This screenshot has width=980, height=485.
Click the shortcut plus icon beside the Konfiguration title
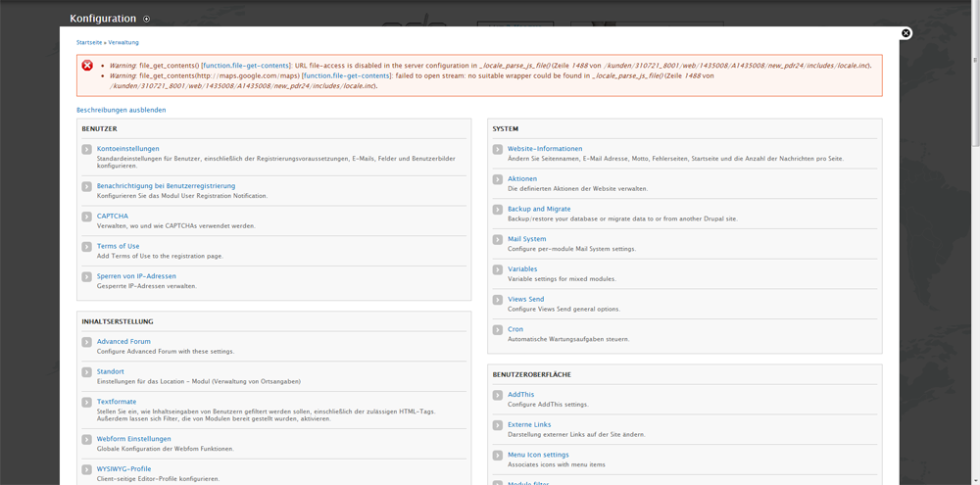click(147, 19)
